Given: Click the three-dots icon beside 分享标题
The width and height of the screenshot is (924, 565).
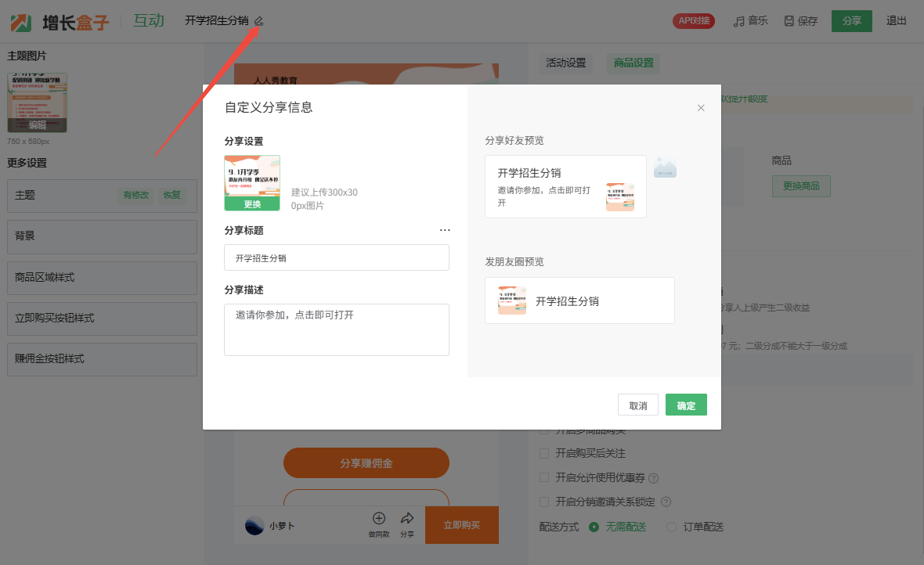Looking at the screenshot, I should point(445,230).
